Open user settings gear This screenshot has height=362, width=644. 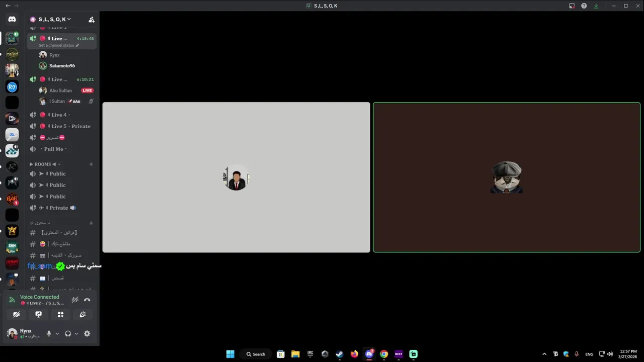click(87, 333)
